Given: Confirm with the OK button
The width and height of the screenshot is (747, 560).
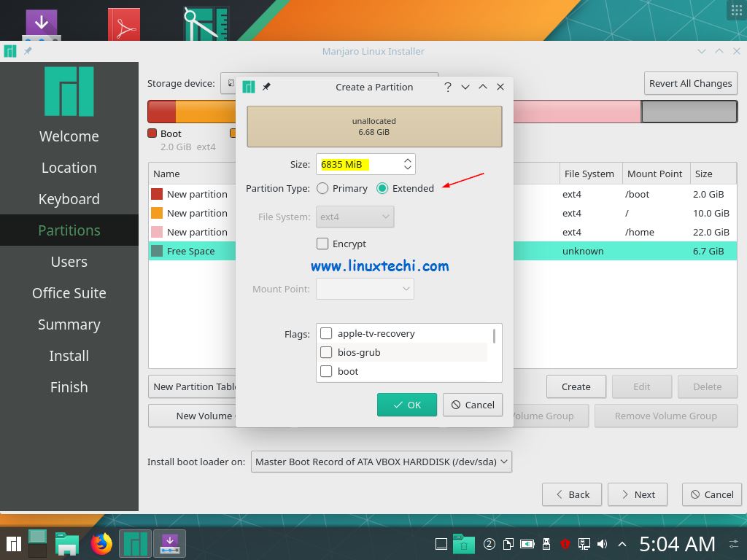Looking at the screenshot, I should [406, 405].
